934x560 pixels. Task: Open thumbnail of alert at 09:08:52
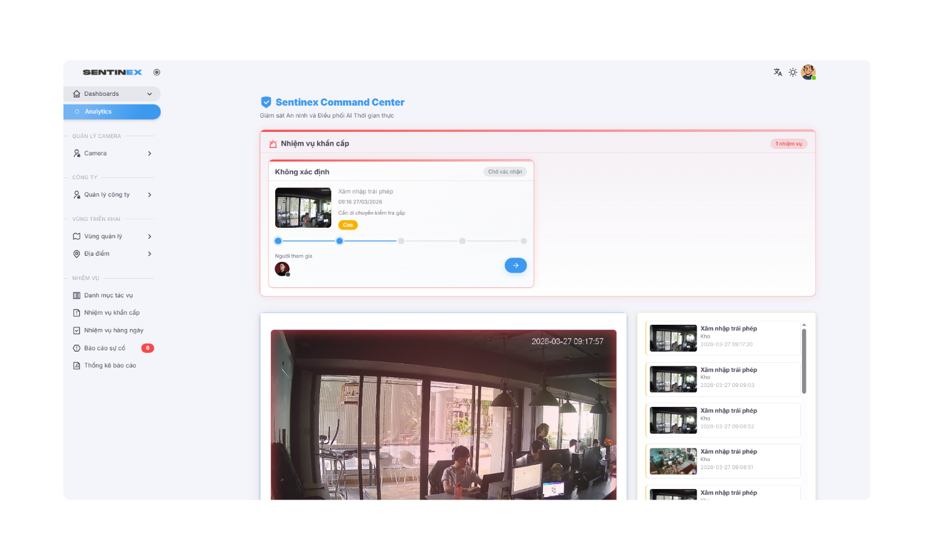tap(673, 420)
